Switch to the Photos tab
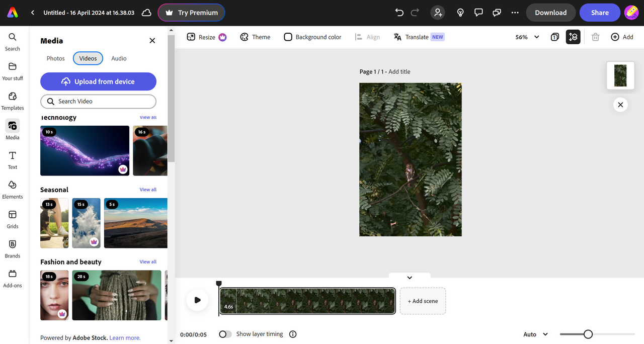This screenshot has width=644, height=344. click(x=55, y=58)
